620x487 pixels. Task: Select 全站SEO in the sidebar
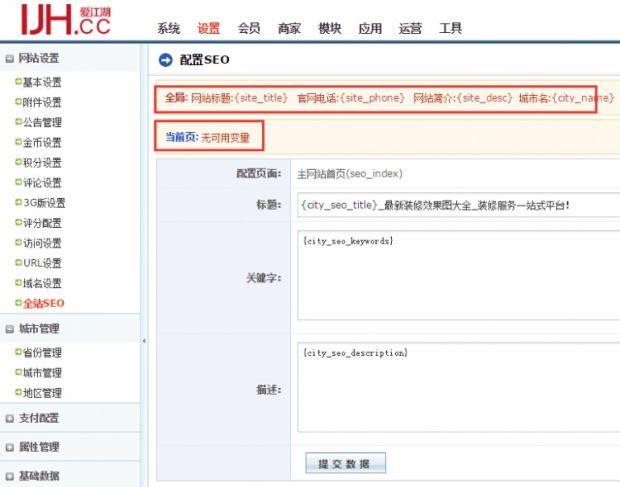(x=43, y=303)
